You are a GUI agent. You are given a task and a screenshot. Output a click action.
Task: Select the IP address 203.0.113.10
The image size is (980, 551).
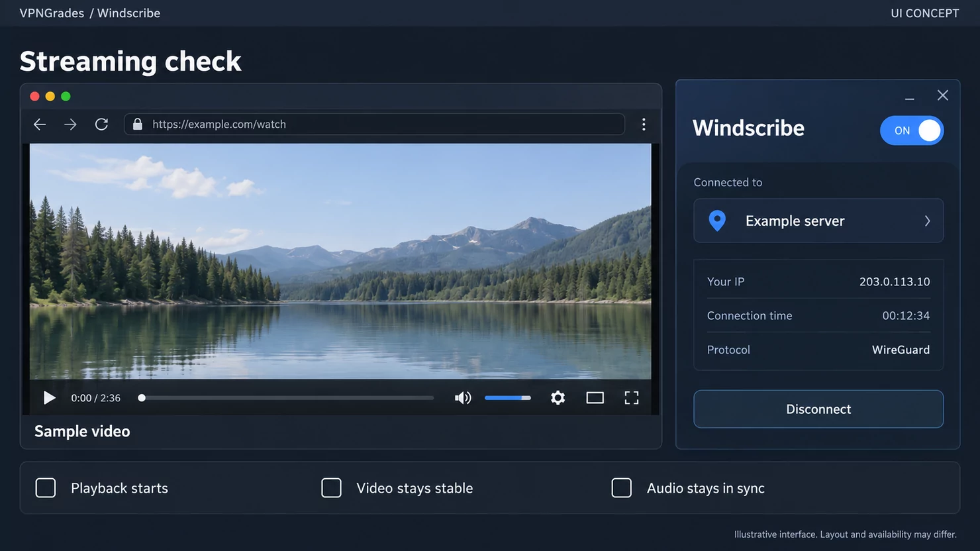pyautogui.click(x=895, y=281)
